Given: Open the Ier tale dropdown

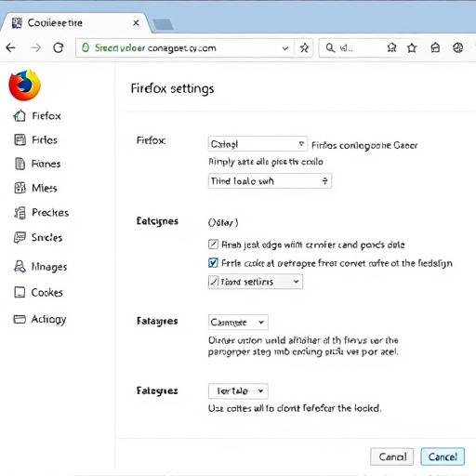Looking at the screenshot, I should pos(238,391).
